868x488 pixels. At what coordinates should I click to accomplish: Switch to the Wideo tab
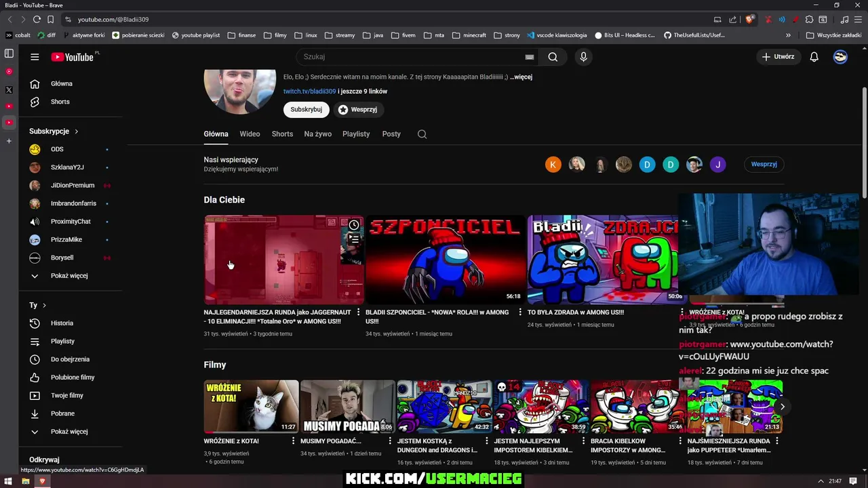(x=250, y=134)
